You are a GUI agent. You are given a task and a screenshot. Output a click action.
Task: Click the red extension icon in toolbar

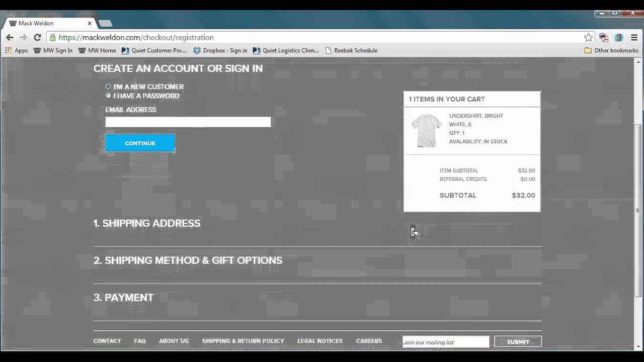click(x=604, y=37)
